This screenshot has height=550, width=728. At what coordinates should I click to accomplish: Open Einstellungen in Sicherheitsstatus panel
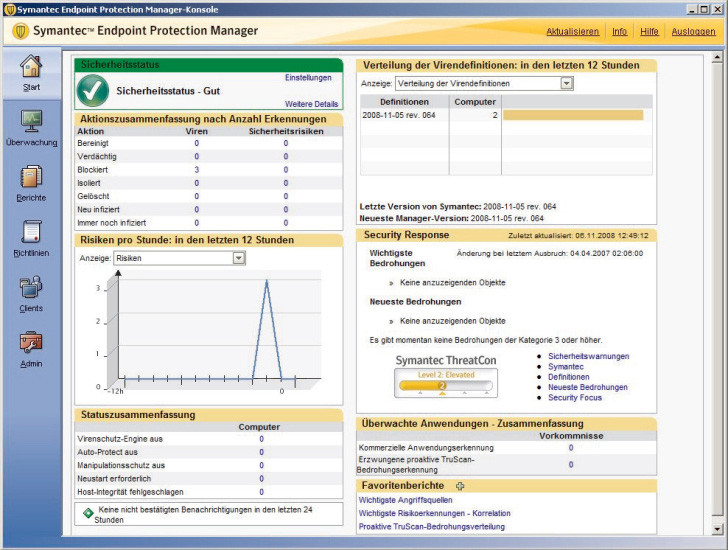coord(308,78)
